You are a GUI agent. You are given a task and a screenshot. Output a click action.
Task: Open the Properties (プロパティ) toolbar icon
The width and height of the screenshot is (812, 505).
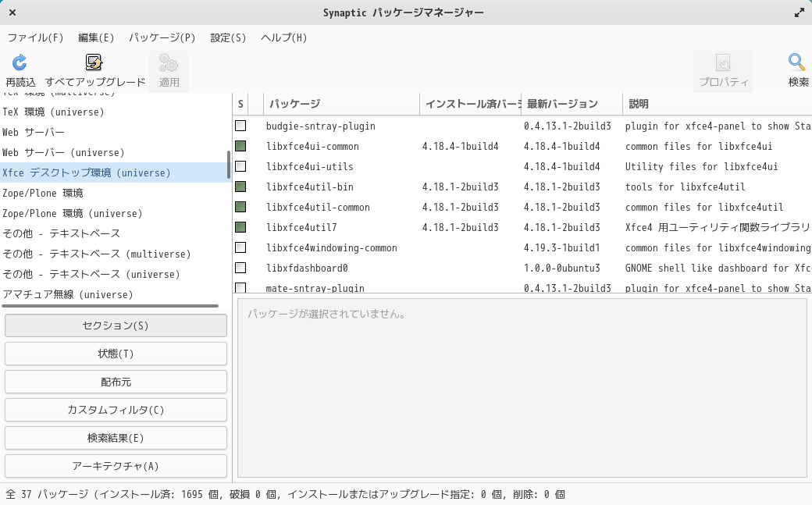point(723,62)
